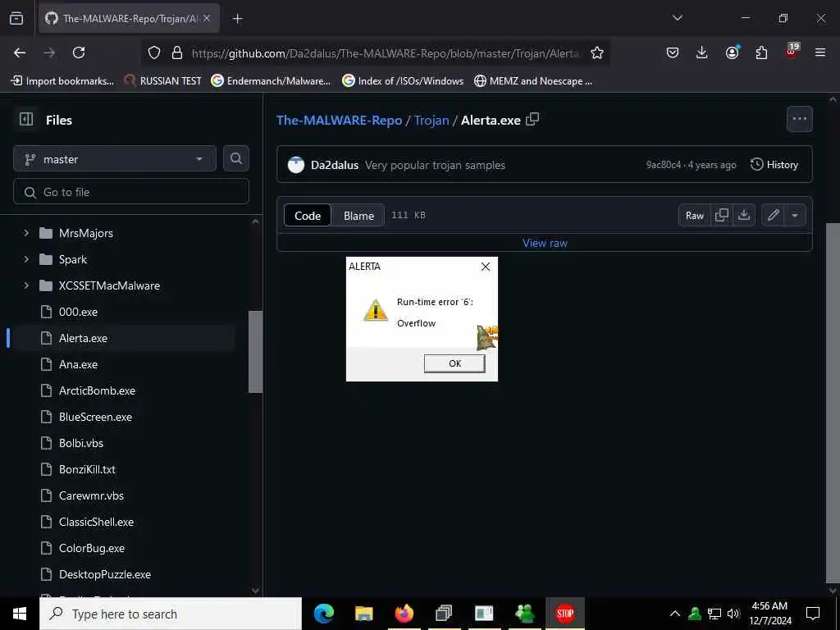This screenshot has height=630, width=840.
Task: Collapse the Files tree side panel
Action: coord(25,119)
